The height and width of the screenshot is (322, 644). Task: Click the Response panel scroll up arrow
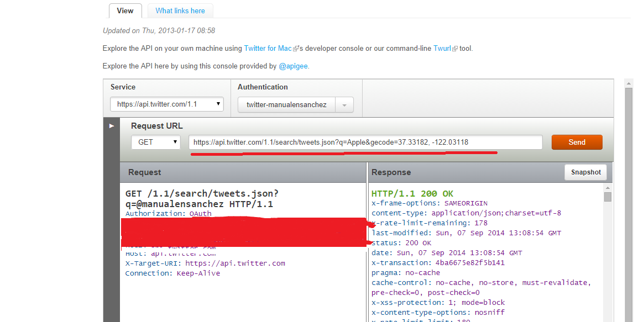tap(608, 187)
